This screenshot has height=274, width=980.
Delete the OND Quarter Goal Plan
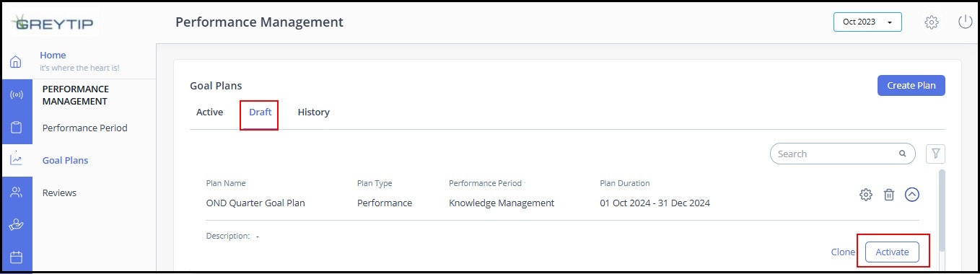pos(889,195)
